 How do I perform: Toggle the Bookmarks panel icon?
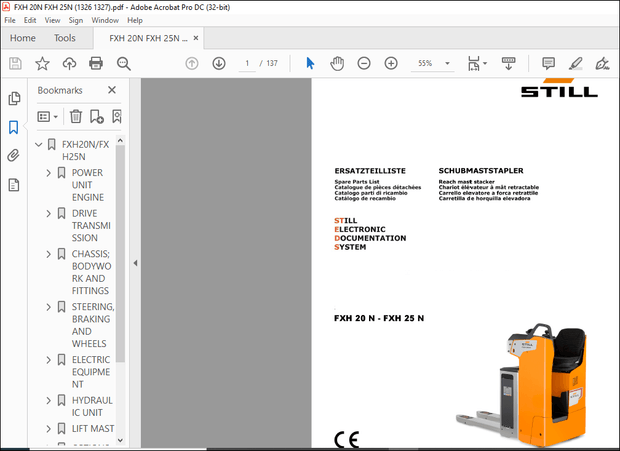tap(13, 127)
